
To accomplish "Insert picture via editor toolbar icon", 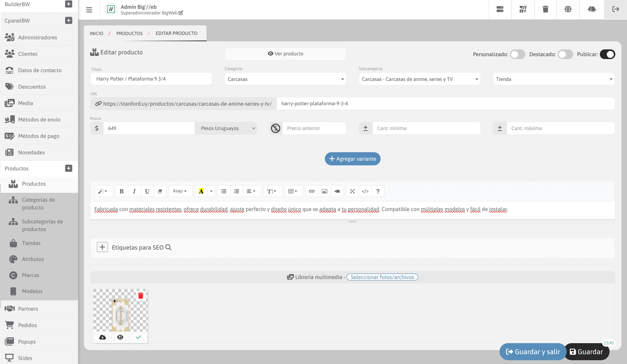I will coord(324,191).
